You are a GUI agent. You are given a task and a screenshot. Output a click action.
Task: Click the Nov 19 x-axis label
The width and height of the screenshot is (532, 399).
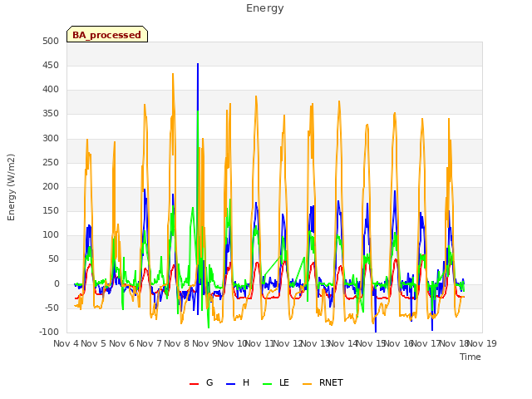482,343
